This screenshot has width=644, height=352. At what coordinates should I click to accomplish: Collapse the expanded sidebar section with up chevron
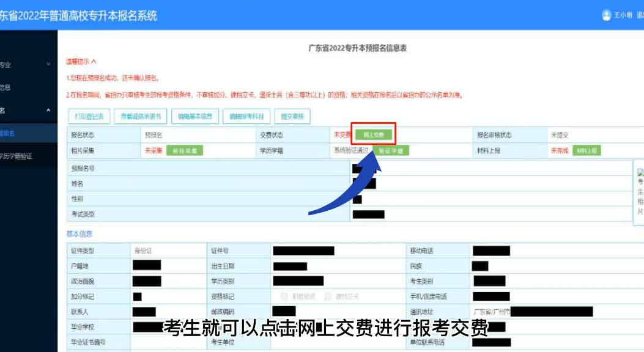48,110
